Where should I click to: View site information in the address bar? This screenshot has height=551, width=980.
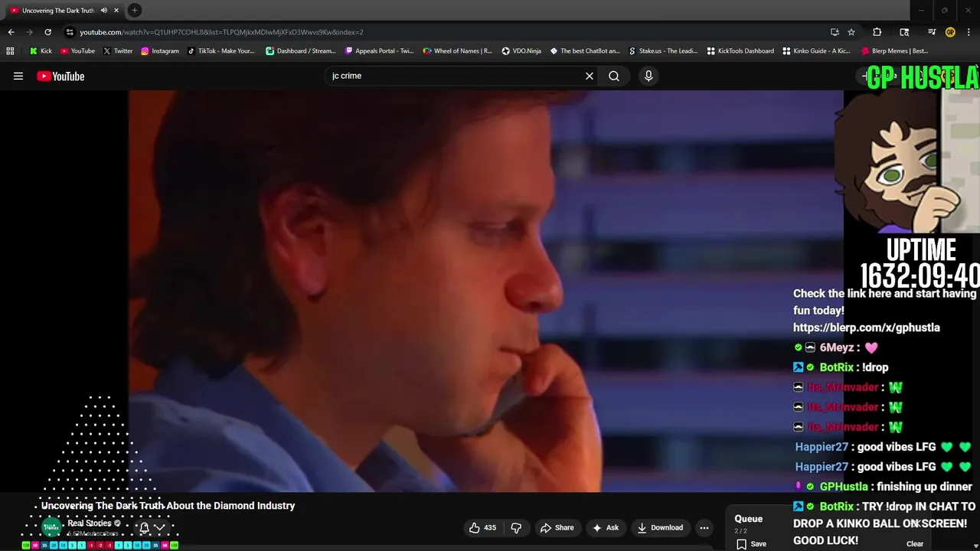pyautogui.click(x=70, y=32)
